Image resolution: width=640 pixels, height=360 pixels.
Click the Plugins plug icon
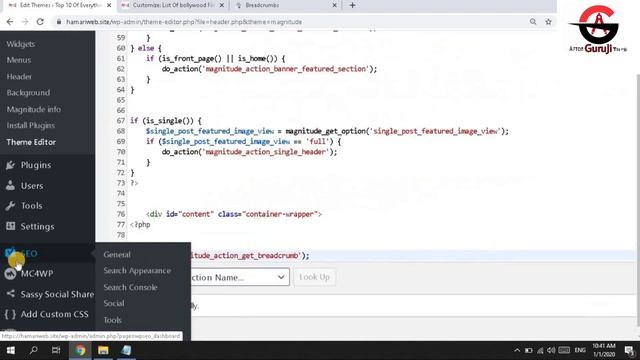click(11, 165)
